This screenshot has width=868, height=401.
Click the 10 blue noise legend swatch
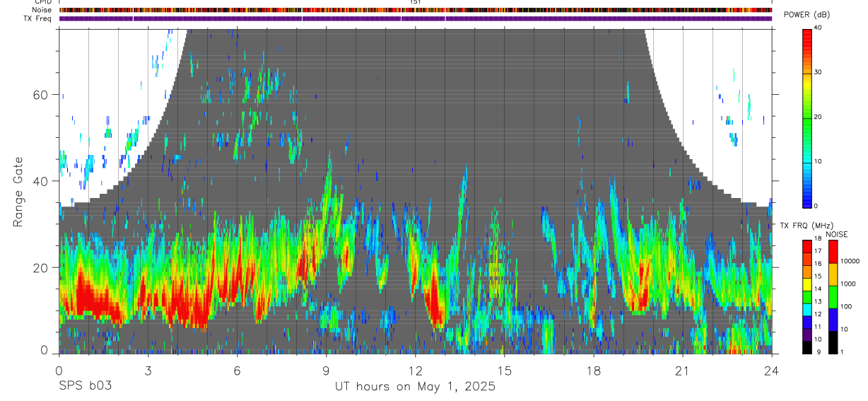833,320
